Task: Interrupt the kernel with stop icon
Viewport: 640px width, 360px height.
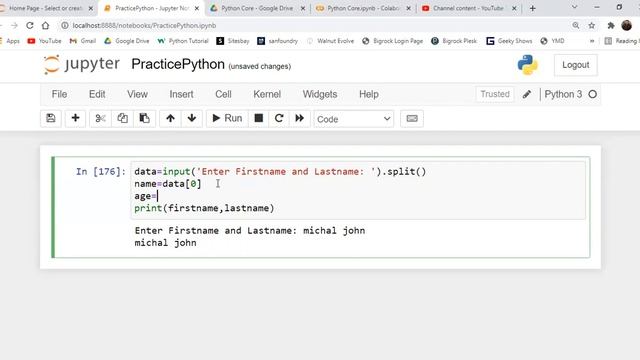Action: 258,118
